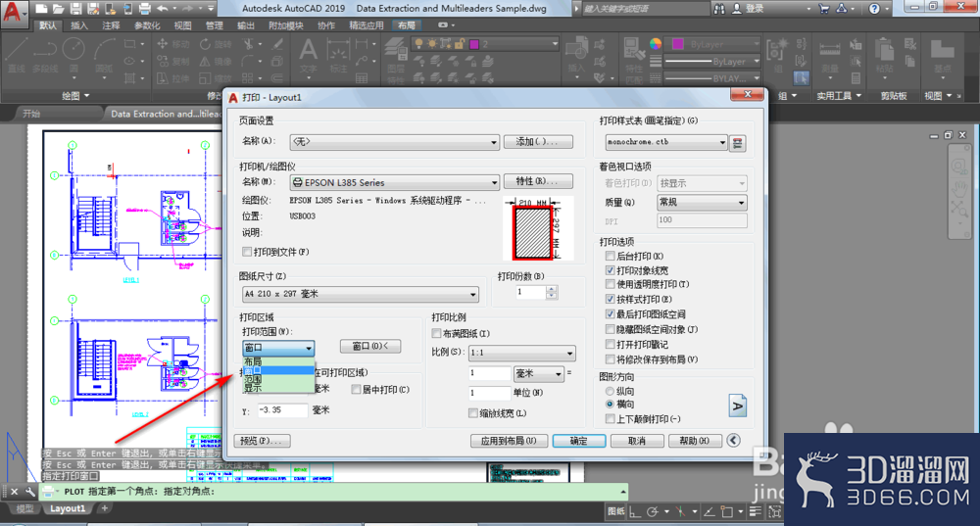Viewport: 980px width, 526px height.
Task: Collapse dialog with round arrow button
Action: (734, 441)
